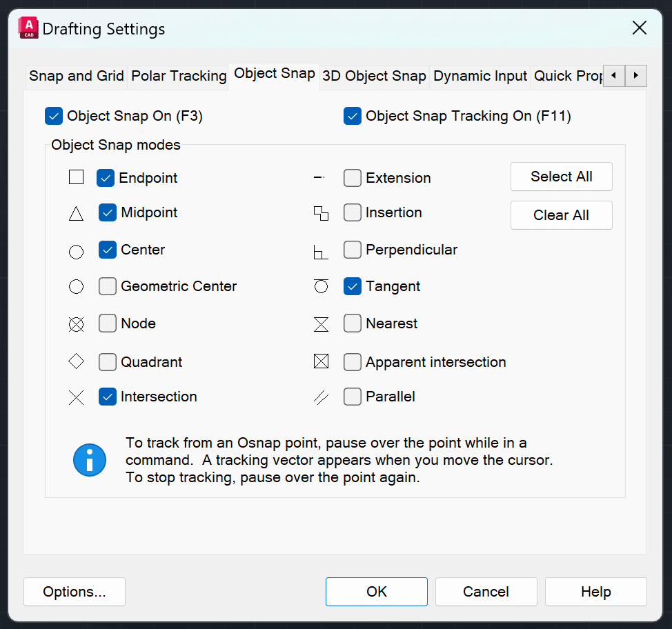Click the Intersection X marker icon
The width and height of the screenshot is (672, 629).
coord(76,397)
